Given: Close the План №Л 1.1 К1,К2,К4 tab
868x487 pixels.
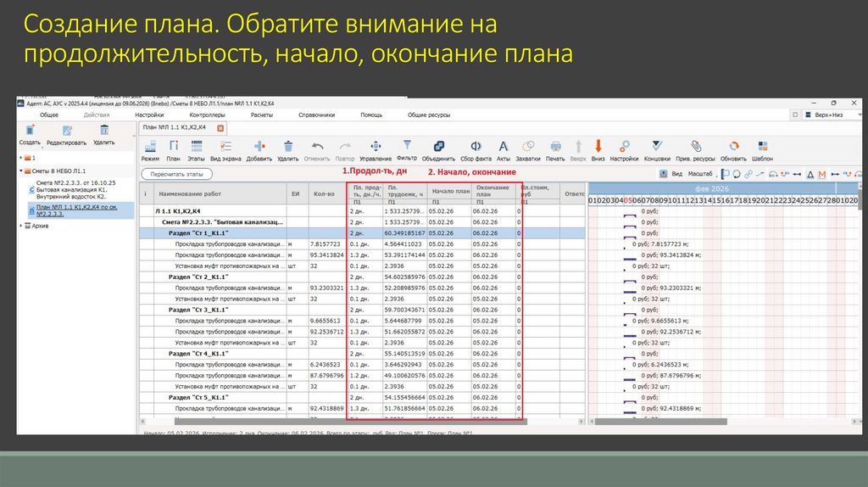Looking at the screenshot, I should point(220,128).
